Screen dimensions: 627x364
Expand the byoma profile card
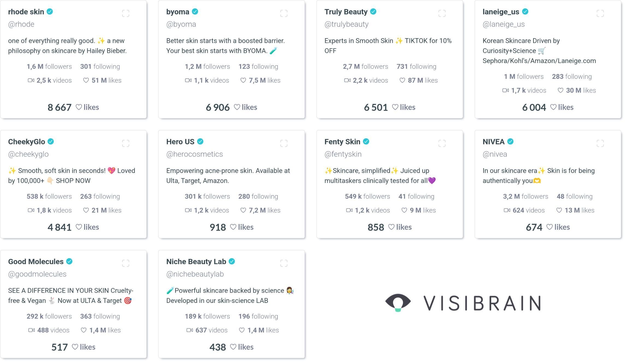(284, 13)
